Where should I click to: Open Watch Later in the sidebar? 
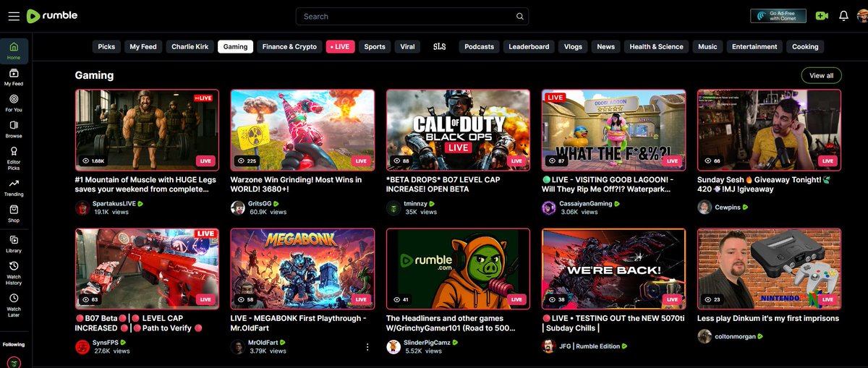14,304
